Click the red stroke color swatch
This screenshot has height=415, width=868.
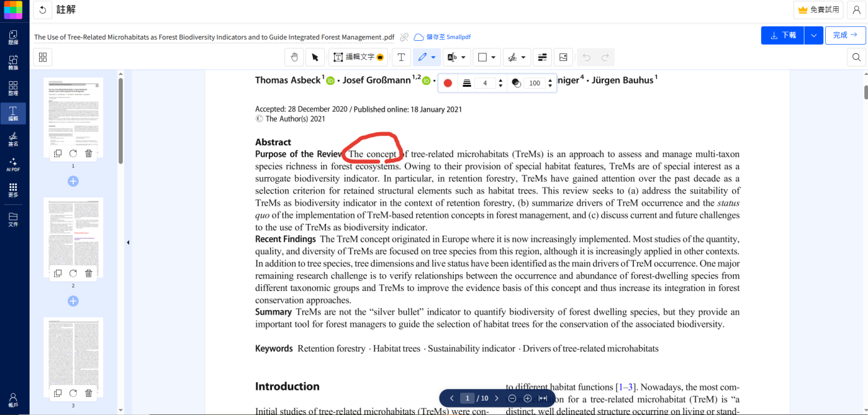coord(448,83)
